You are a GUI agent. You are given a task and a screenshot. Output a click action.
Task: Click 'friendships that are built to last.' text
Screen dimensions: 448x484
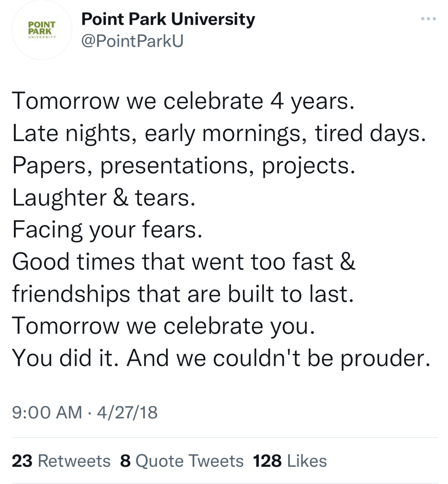click(x=183, y=294)
